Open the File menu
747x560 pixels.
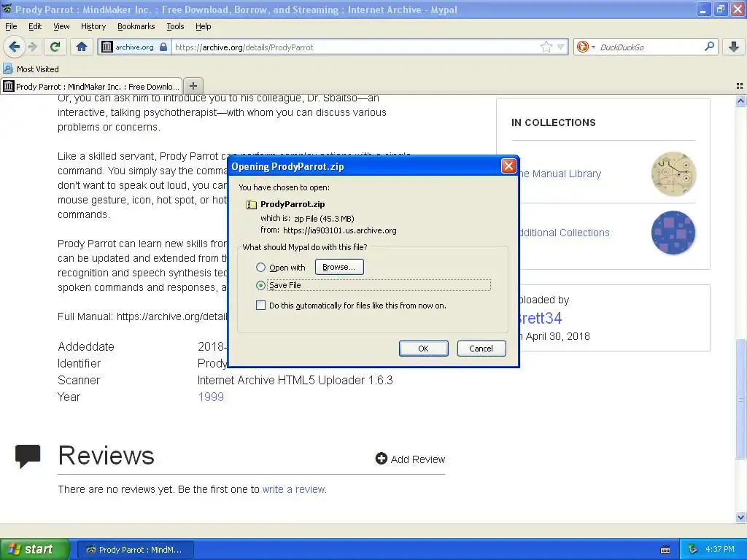tap(11, 26)
